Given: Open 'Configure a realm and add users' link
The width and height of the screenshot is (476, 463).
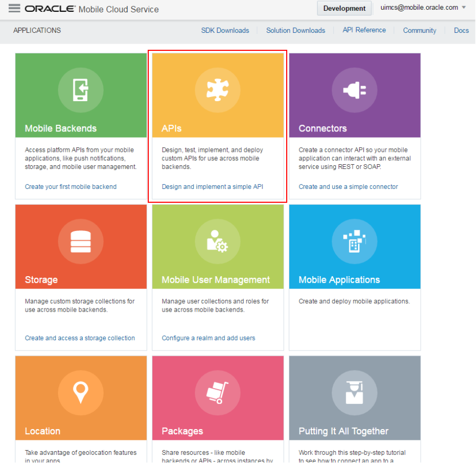Looking at the screenshot, I should [209, 338].
